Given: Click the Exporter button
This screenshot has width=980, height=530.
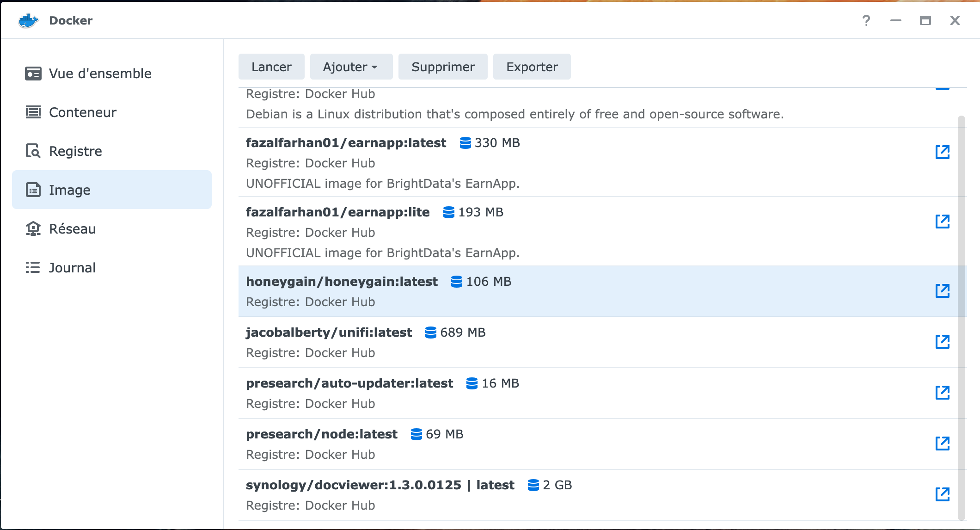Looking at the screenshot, I should (x=532, y=67).
